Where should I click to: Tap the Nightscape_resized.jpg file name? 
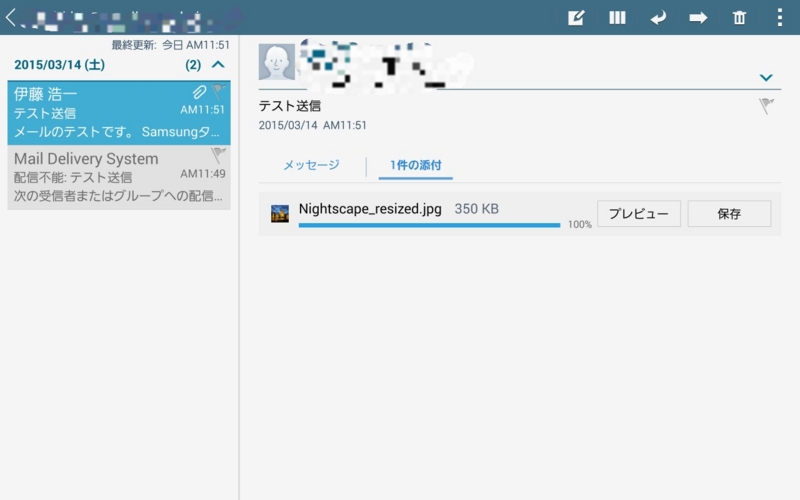(370, 209)
